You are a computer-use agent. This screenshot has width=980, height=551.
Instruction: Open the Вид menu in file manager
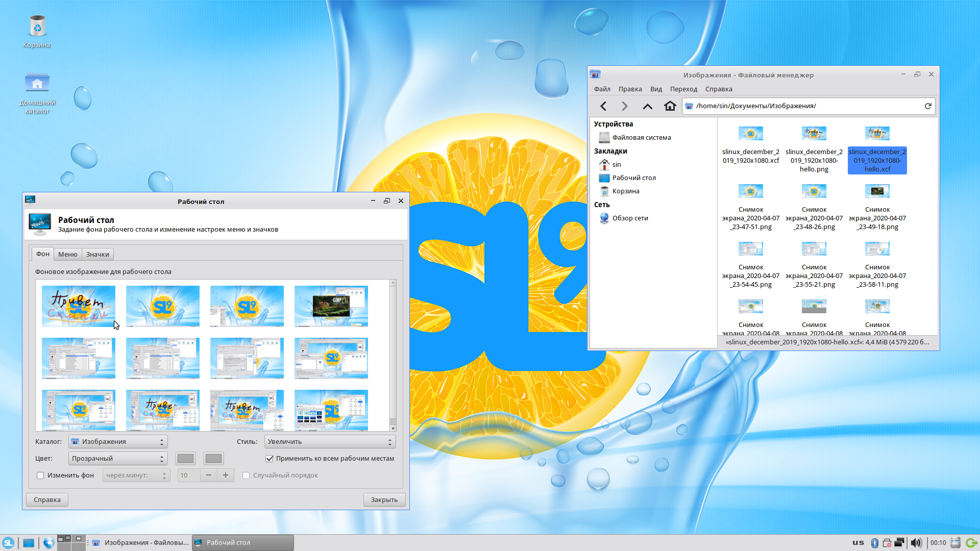[x=656, y=89]
